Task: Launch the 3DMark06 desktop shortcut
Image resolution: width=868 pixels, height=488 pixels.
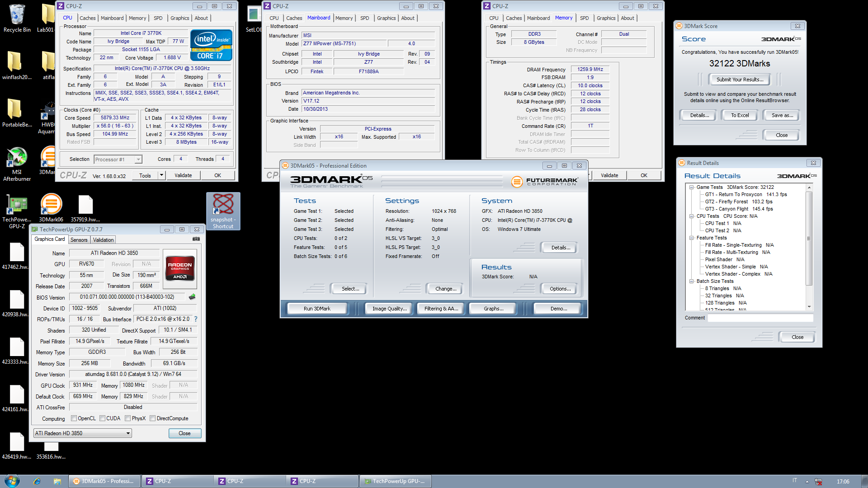Action: [x=51, y=208]
